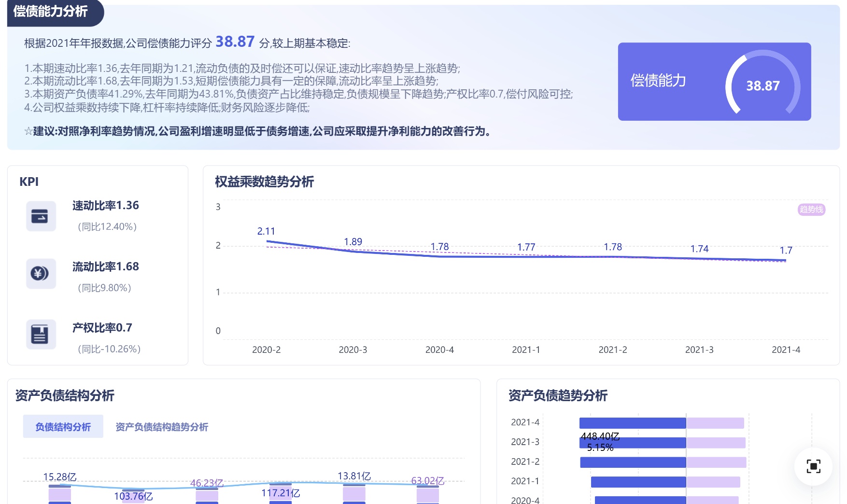Toggle the 趋势线 legend tag
Screen dimensions: 847x504
pos(811,210)
